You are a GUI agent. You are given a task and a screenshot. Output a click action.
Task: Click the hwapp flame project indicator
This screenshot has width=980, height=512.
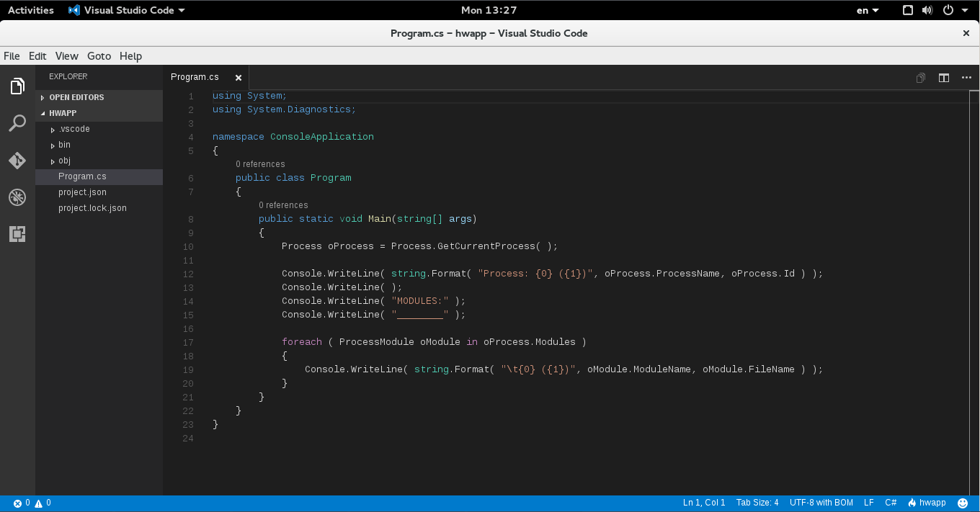click(927, 503)
